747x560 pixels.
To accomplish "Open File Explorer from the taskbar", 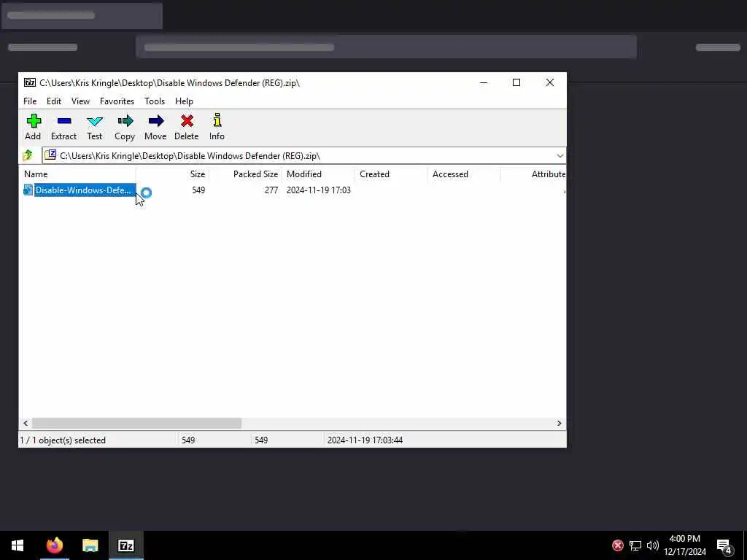I will pyautogui.click(x=90, y=545).
